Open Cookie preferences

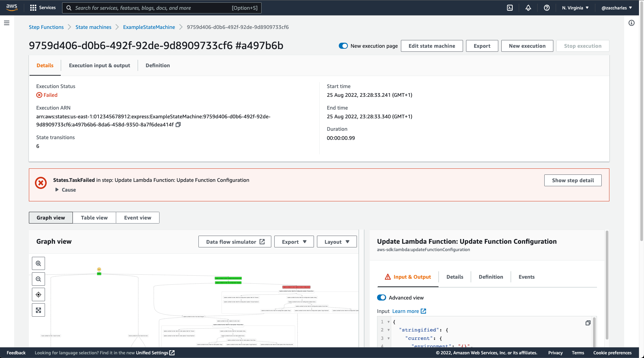click(612, 353)
